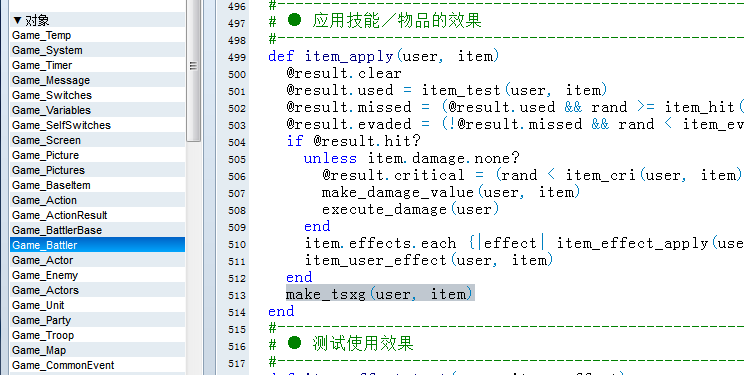Screen dimensions: 745x375
Task: Click selected 'make_tsxg(user, item)' text
Action: 380,294
